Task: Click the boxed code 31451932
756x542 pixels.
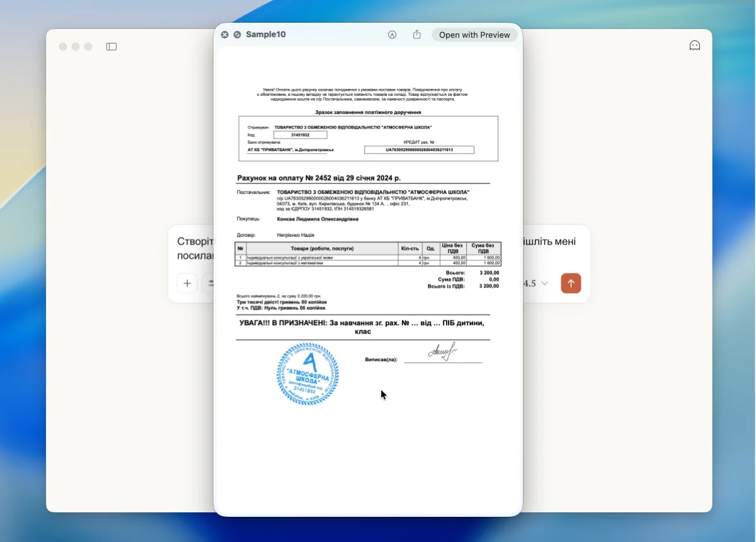Action: point(300,135)
